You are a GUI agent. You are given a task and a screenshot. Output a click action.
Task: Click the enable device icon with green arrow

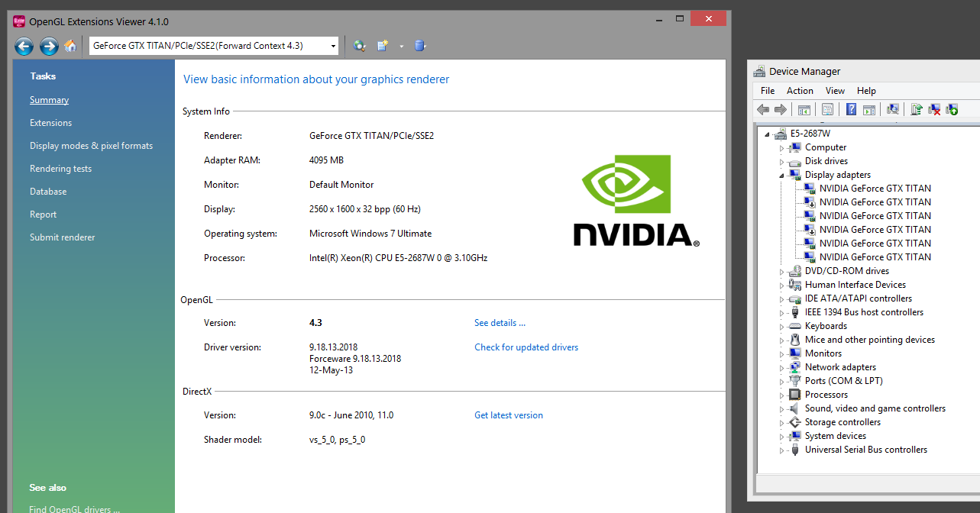coord(952,110)
